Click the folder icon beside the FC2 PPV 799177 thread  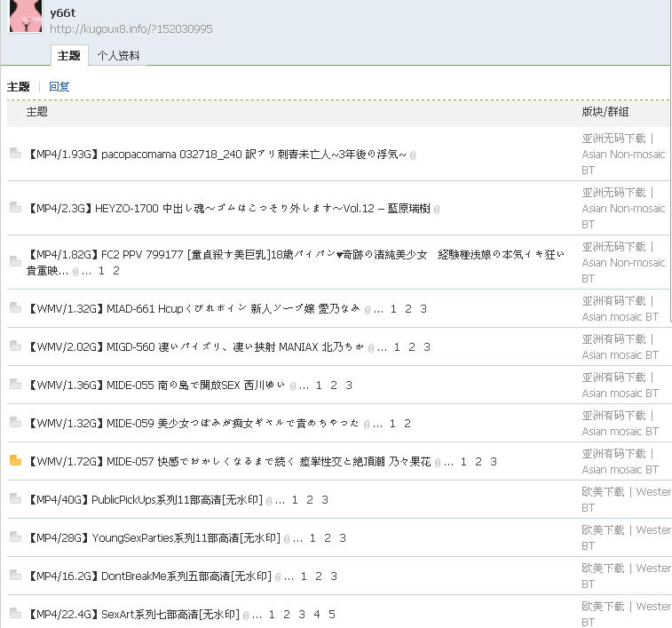click(15, 261)
